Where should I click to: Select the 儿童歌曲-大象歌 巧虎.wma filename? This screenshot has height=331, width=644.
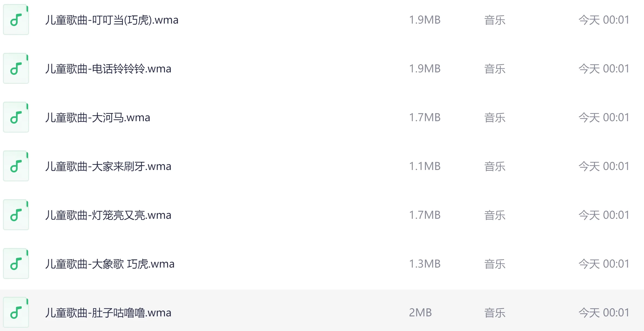(x=110, y=264)
